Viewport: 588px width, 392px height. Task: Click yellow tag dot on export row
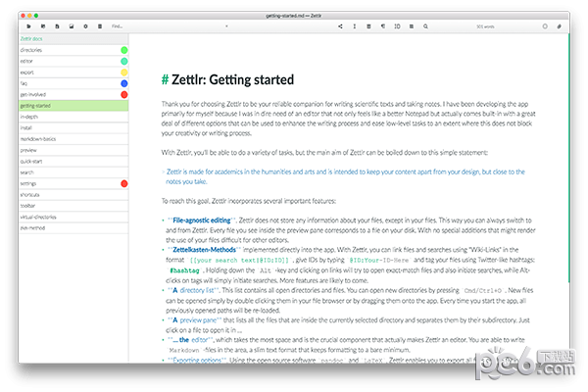(124, 72)
